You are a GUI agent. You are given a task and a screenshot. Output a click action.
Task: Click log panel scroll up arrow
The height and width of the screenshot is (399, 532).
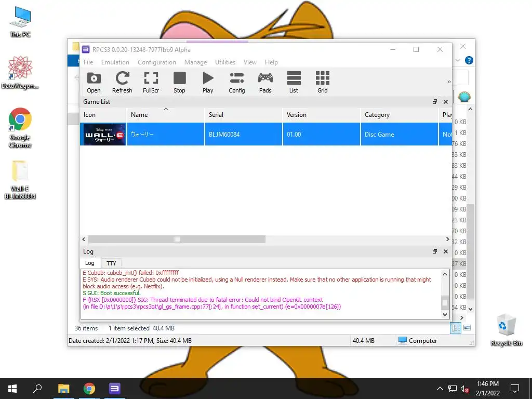[x=445, y=274]
